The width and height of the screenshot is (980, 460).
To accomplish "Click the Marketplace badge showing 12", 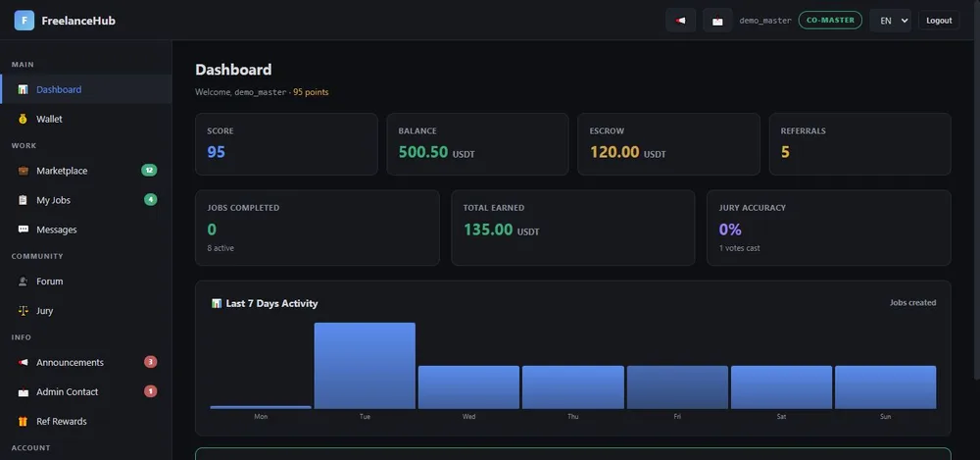I will pos(149,171).
